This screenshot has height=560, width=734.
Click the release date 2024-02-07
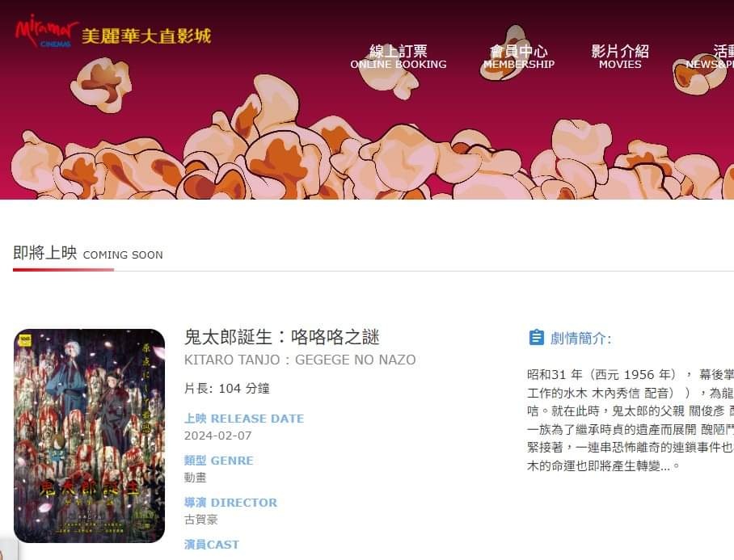pos(217,436)
